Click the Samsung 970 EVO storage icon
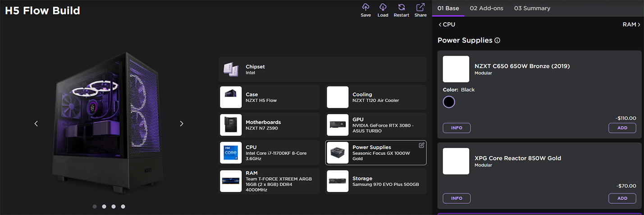This screenshot has width=644, height=215. click(338, 181)
